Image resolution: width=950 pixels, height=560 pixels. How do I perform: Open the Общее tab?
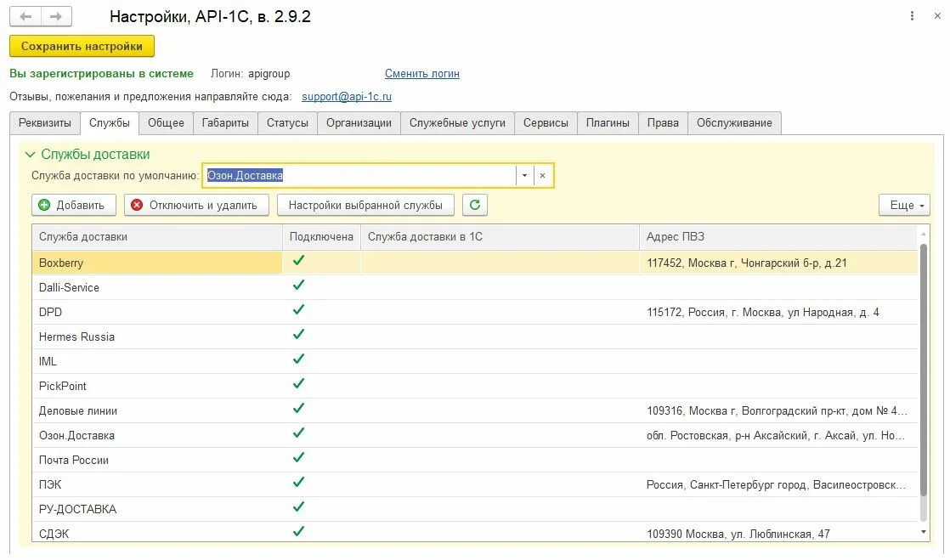[166, 123]
